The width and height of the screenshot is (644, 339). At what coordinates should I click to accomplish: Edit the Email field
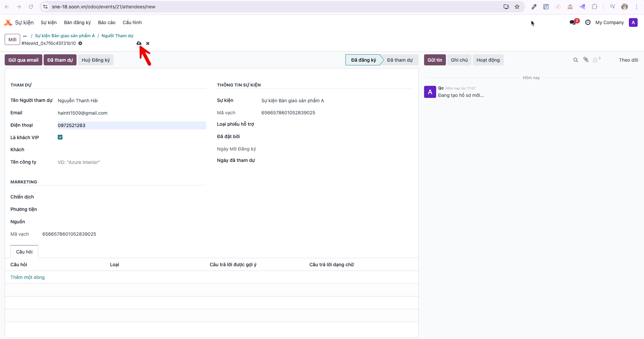(x=132, y=113)
